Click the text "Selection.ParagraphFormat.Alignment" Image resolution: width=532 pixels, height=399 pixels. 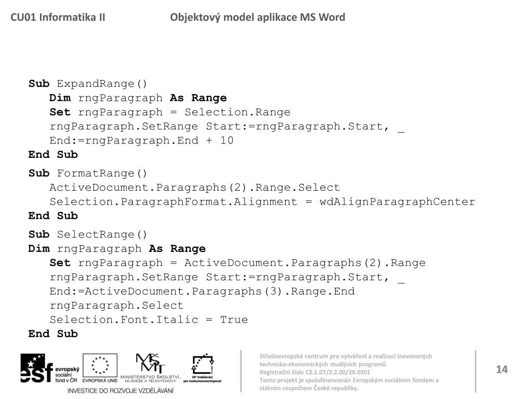174,202
